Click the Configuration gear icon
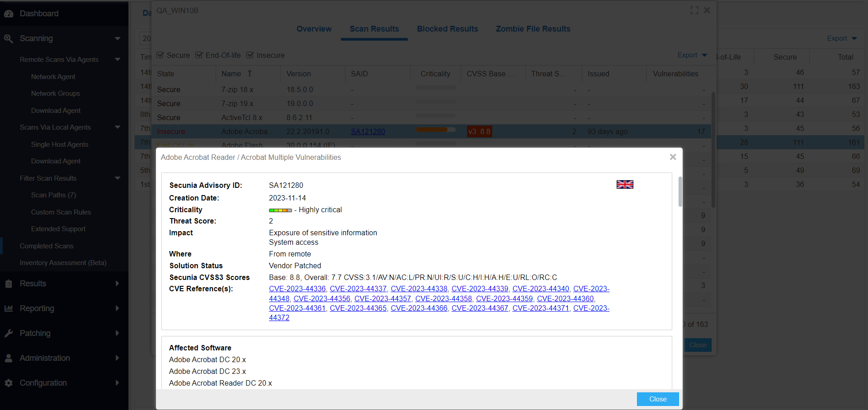 coord(9,383)
